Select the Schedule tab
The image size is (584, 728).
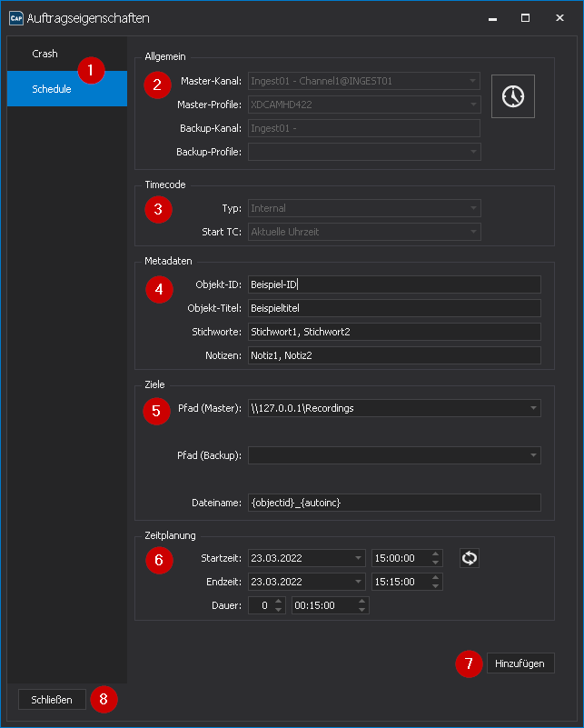pos(67,89)
